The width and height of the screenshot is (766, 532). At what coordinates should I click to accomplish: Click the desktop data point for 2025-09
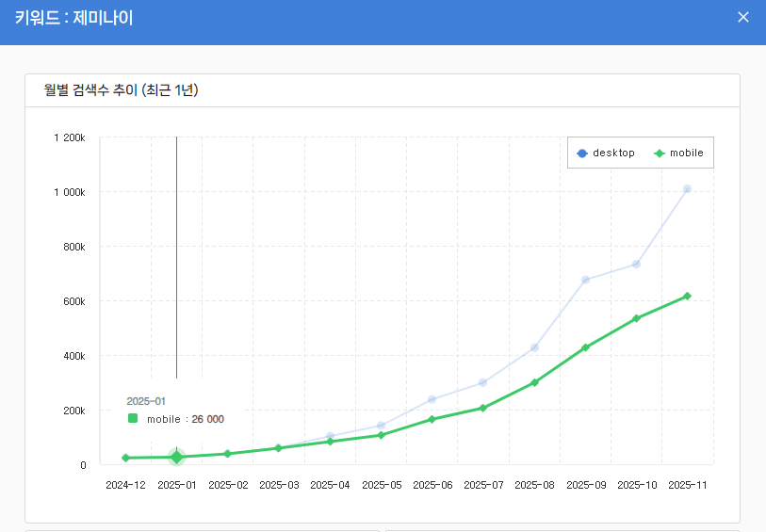point(585,280)
